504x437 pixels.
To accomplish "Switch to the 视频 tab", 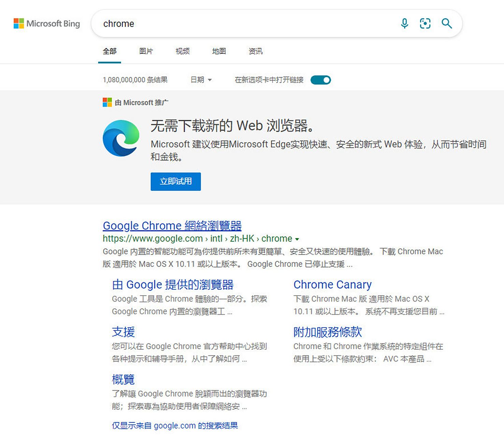I will pos(183,51).
